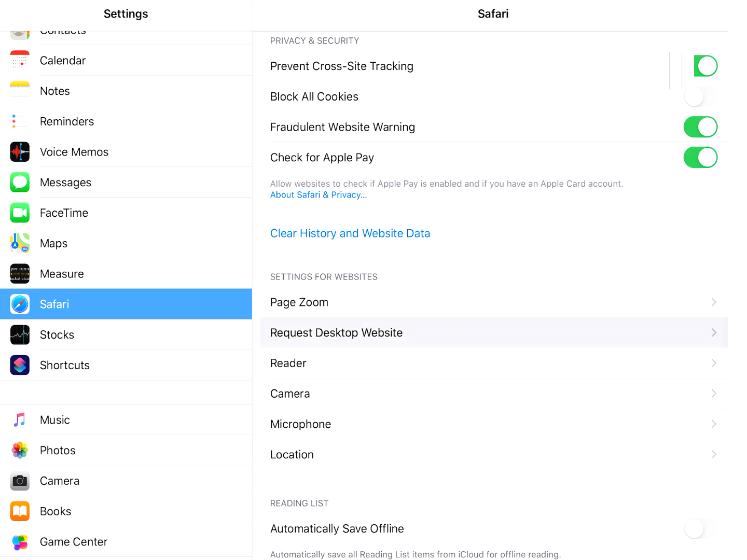Tap the Safari compass icon
This screenshot has width=747, height=560.
(x=20, y=304)
